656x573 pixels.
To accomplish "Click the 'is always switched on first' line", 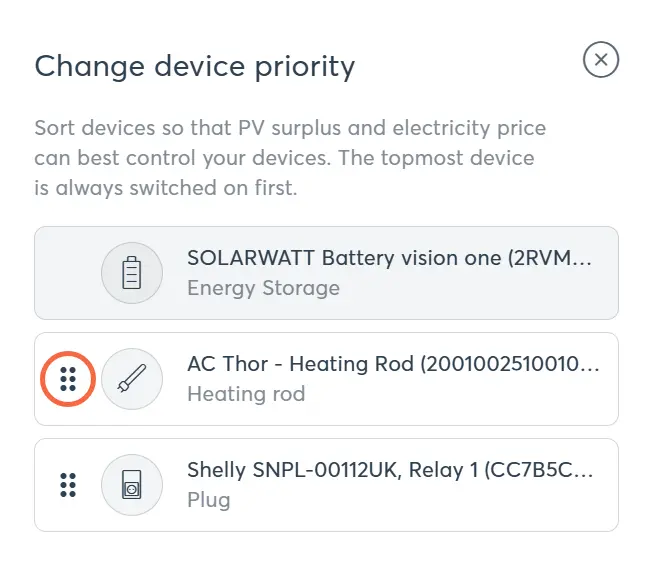I will (166, 187).
